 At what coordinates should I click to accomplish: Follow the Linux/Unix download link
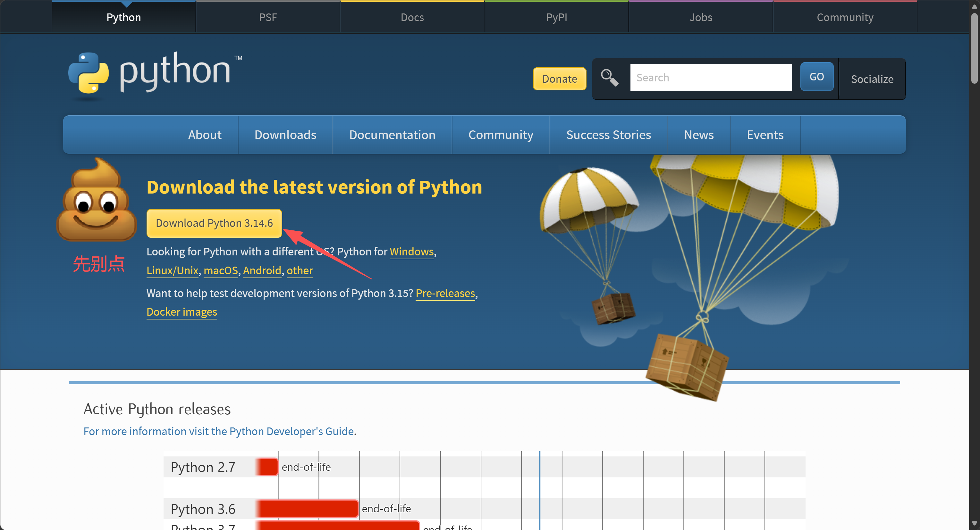coord(172,271)
